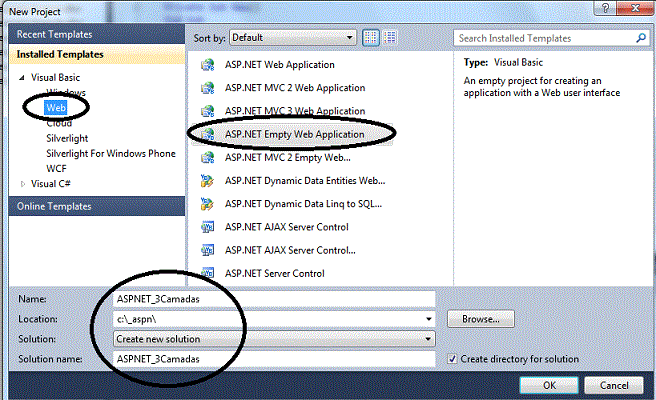Open the Installed Templates section
Viewport: 656px width, 400px height.
click(x=97, y=54)
